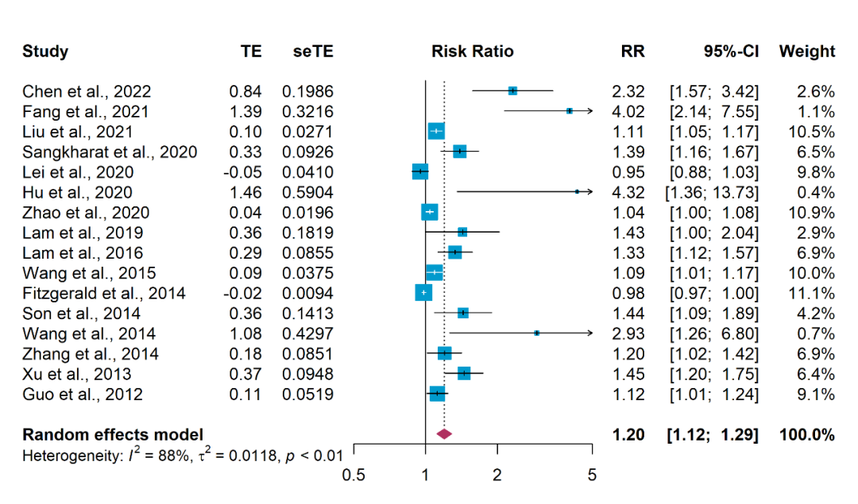
Task: Click the 100.0% total weight value
Action: pos(807,435)
